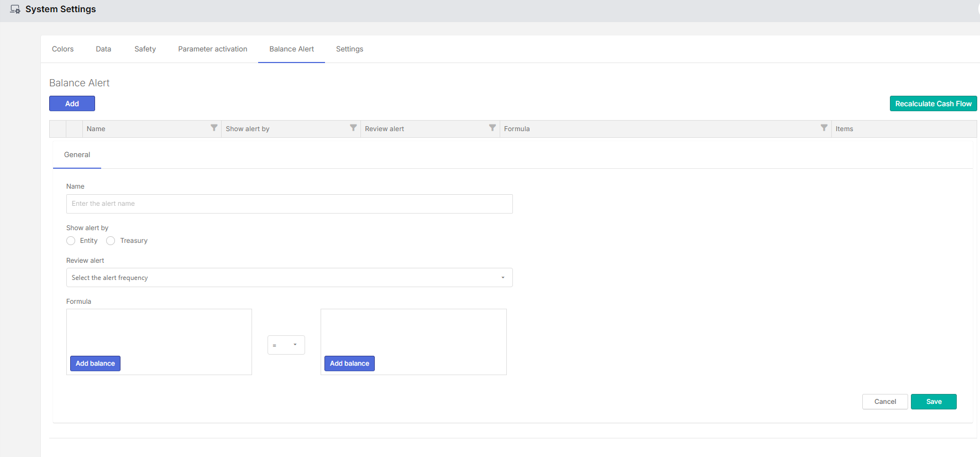Open the Settings tab
The height and width of the screenshot is (457, 980).
pos(349,49)
